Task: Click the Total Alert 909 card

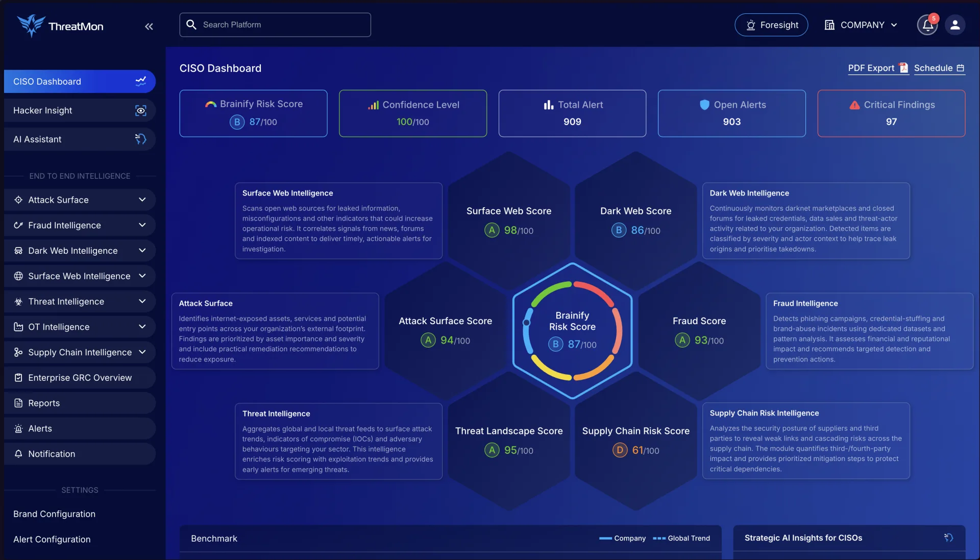Action: pos(572,113)
